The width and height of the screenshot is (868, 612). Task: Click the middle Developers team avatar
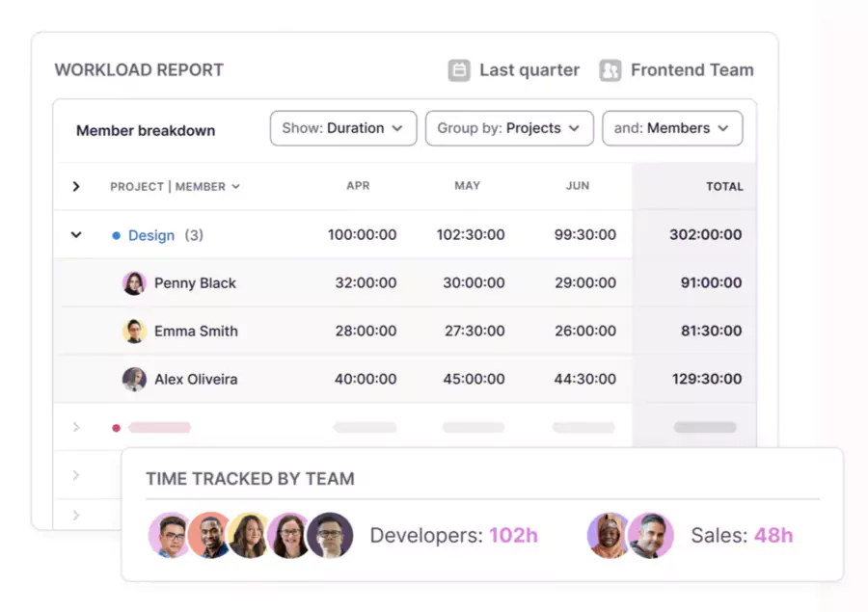[x=251, y=535]
